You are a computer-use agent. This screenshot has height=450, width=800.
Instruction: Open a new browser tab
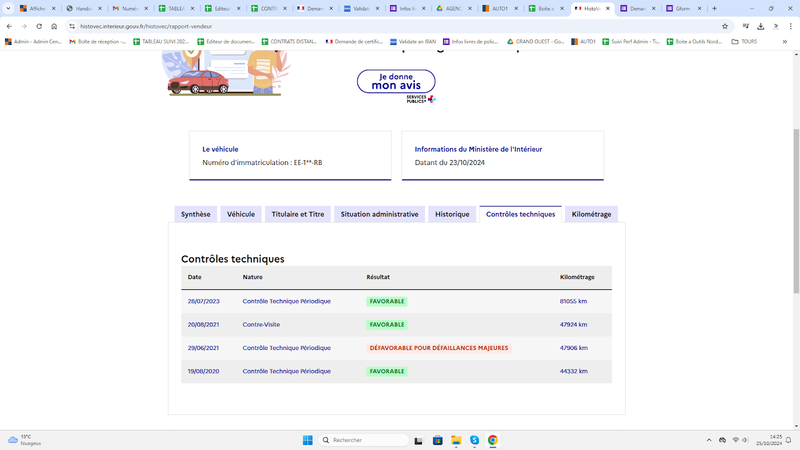point(714,8)
